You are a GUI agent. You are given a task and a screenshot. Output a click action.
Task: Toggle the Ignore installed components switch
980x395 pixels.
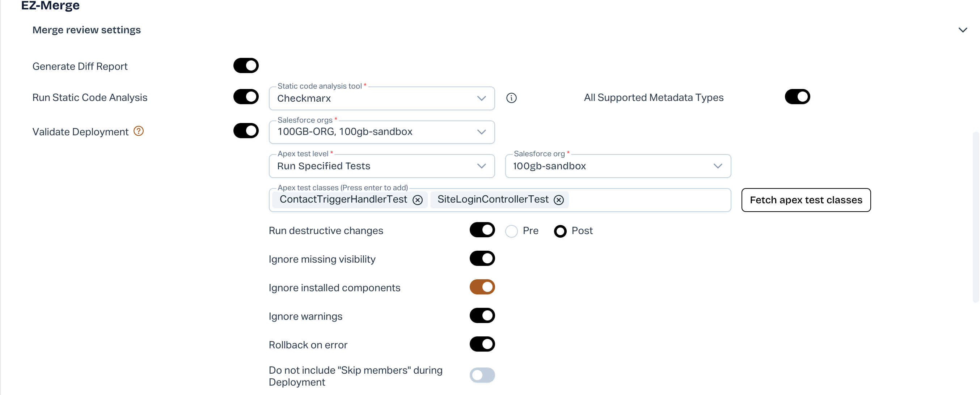(482, 287)
